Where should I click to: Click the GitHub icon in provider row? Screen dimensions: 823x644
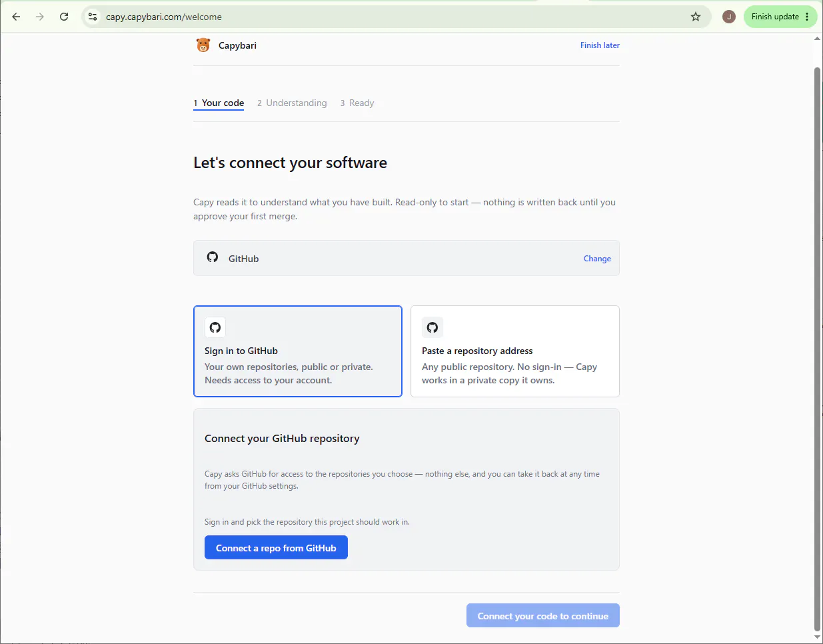point(213,257)
